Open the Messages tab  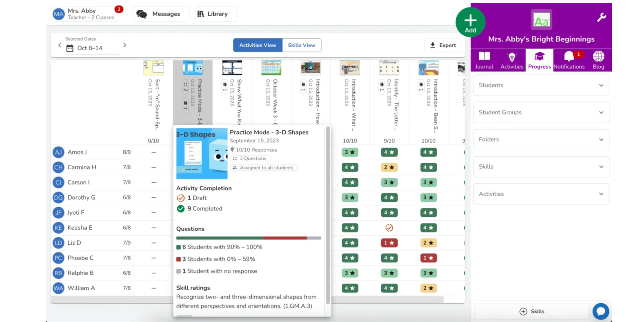coord(161,14)
